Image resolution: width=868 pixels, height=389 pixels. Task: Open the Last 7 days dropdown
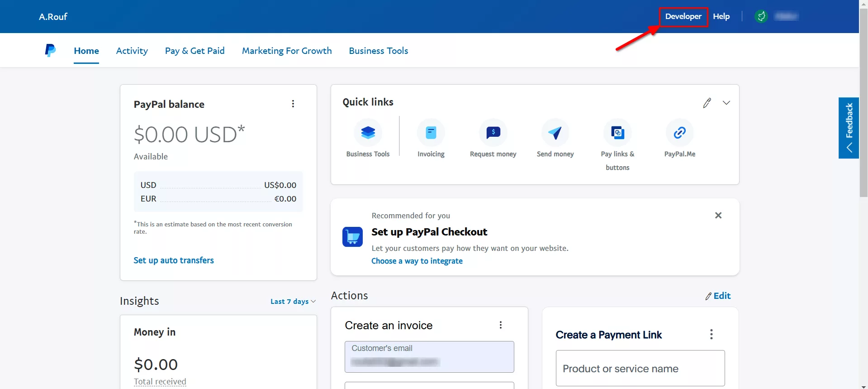tap(293, 302)
